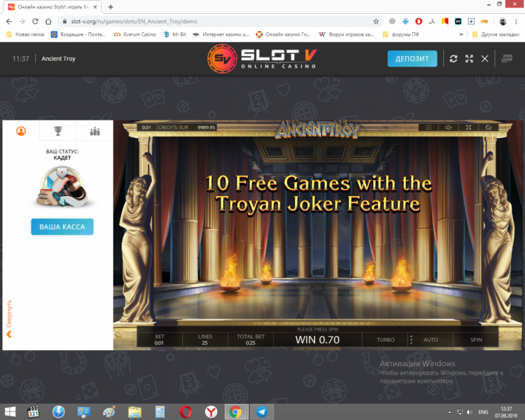Toggle fullscreen inside the slot game

click(x=468, y=127)
